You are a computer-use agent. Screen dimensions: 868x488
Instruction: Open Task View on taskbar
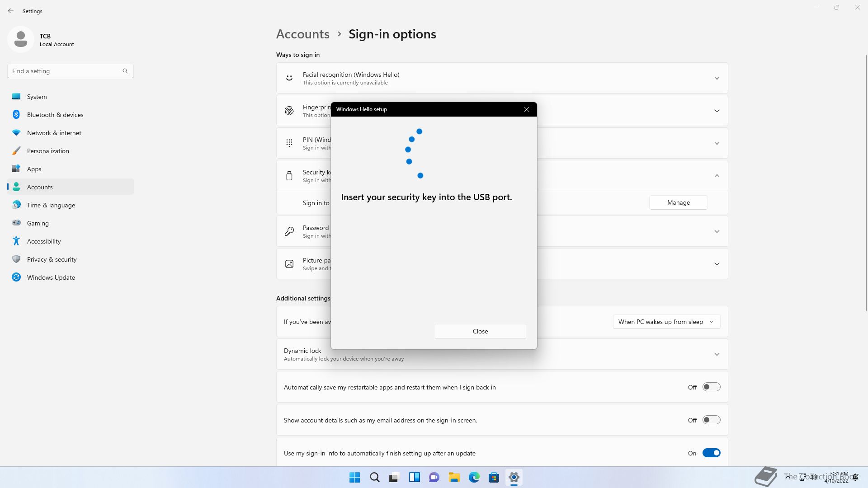(x=394, y=477)
